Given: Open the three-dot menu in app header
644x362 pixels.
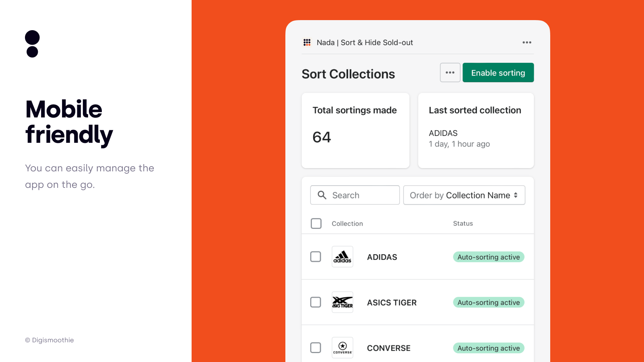Looking at the screenshot, I should [527, 42].
